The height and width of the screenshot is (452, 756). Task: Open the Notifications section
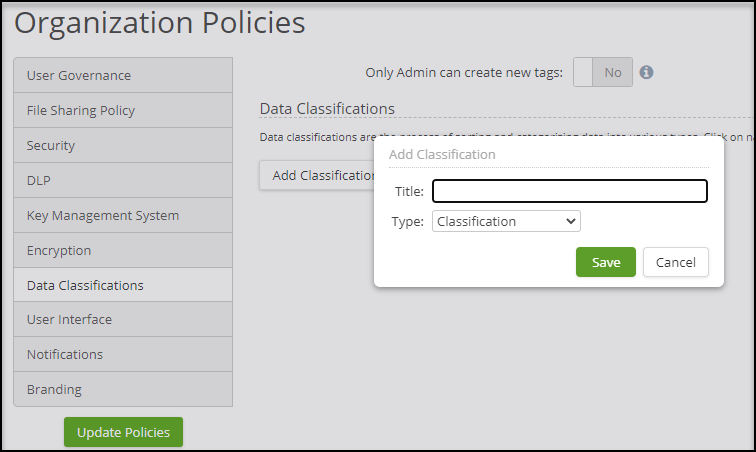click(x=123, y=355)
